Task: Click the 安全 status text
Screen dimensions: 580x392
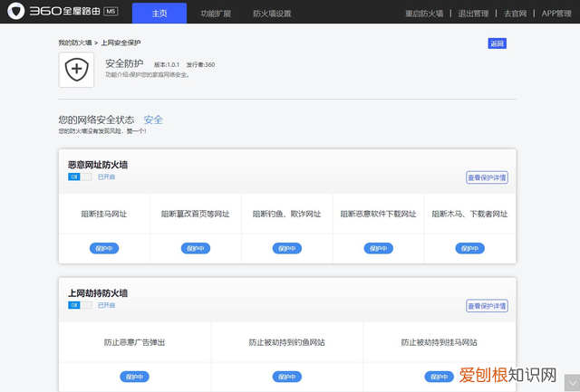Action: pos(153,120)
